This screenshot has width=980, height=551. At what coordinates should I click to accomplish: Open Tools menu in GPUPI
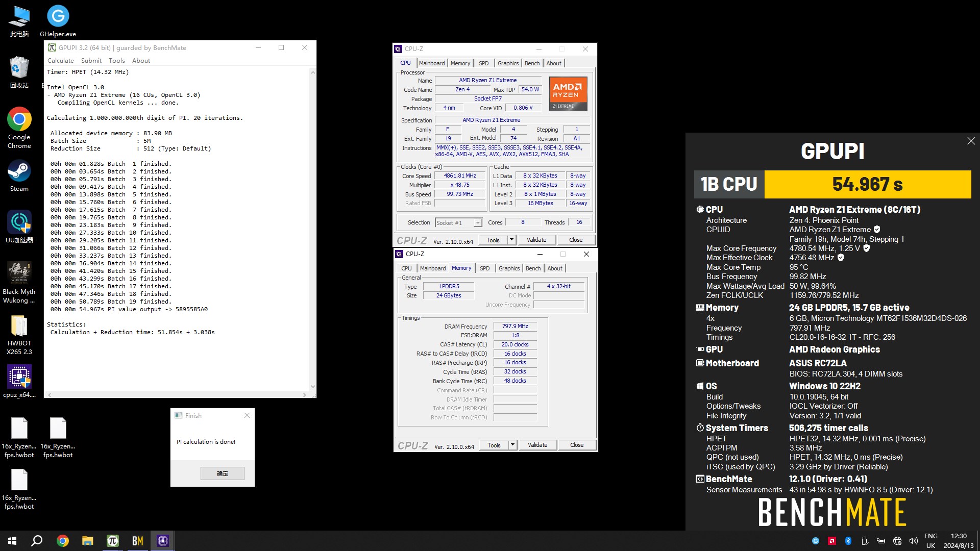point(116,60)
